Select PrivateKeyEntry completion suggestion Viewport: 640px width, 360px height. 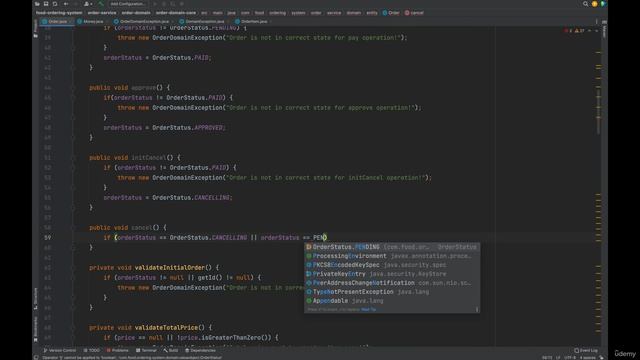392,274
